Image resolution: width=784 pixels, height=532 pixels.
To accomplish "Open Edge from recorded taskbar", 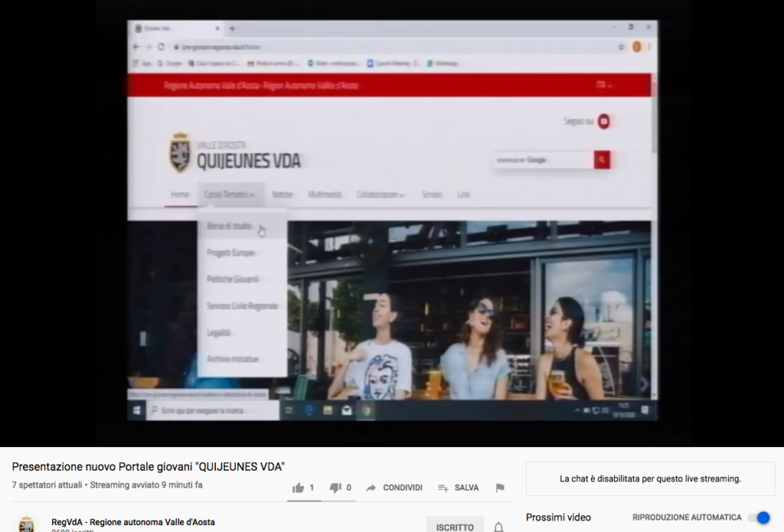I will click(x=309, y=410).
